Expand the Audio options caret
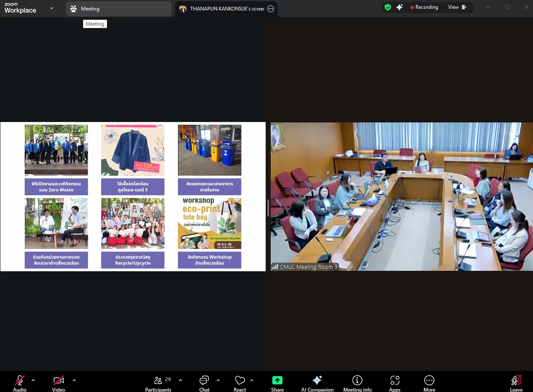This screenshot has height=392, width=533. (x=33, y=380)
